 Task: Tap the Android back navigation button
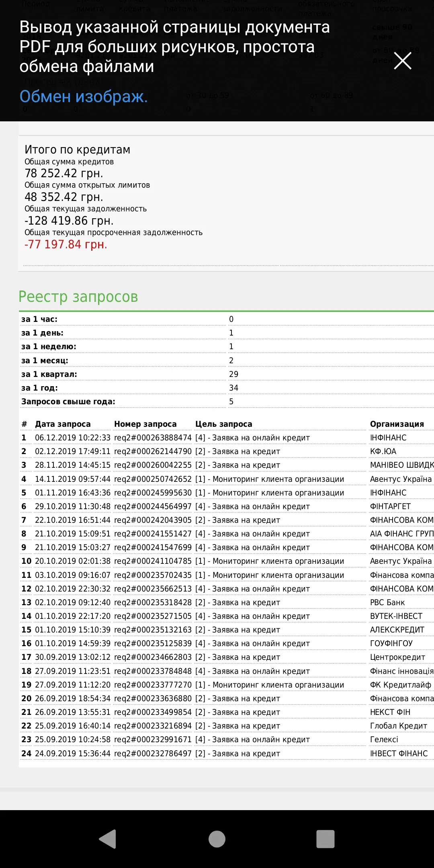pos(108,839)
